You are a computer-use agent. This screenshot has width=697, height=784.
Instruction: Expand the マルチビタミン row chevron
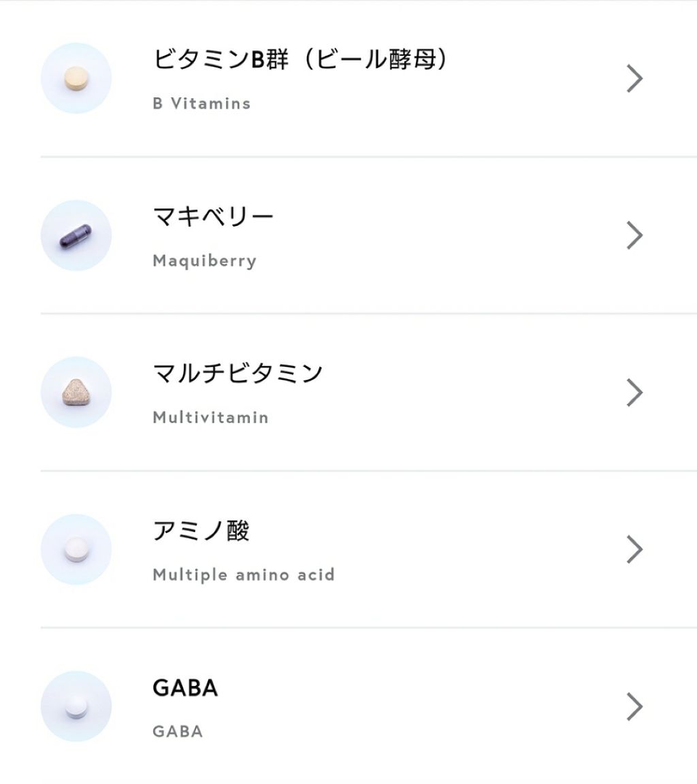[x=634, y=393]
